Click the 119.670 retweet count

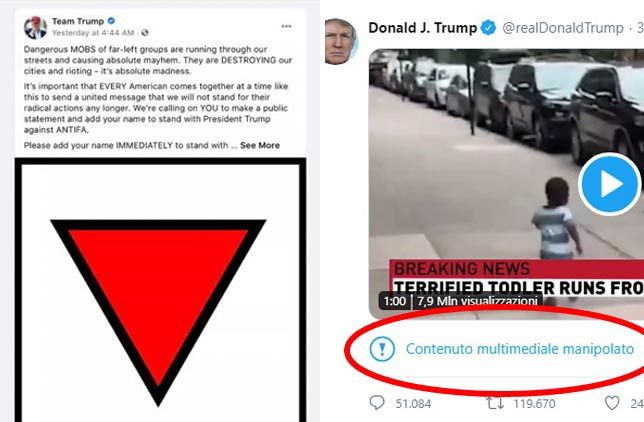pos(534,404)
